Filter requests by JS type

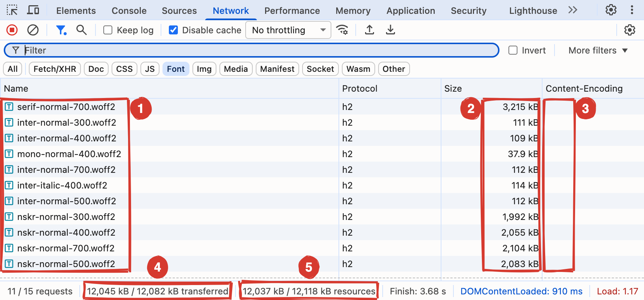tap(150, 69)
